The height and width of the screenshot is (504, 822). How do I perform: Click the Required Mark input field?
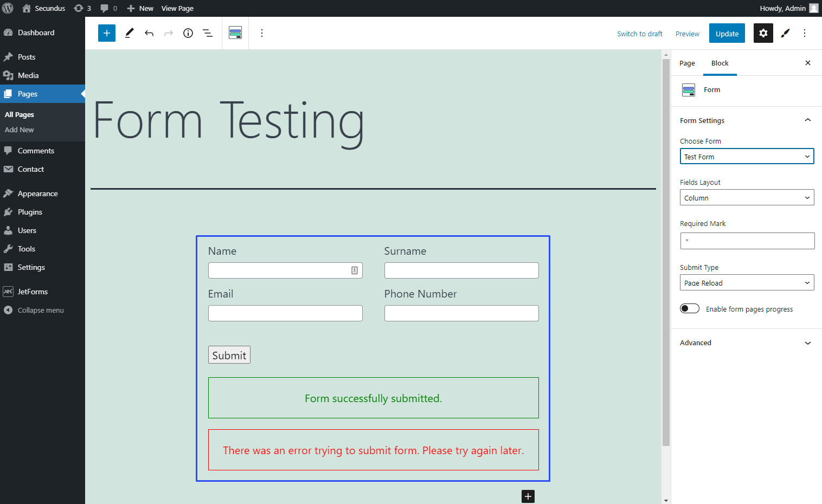click(747, 241)
